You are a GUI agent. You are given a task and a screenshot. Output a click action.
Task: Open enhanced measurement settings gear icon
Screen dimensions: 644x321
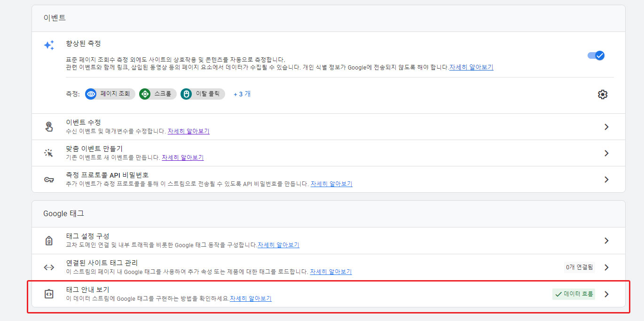(602, 94)
